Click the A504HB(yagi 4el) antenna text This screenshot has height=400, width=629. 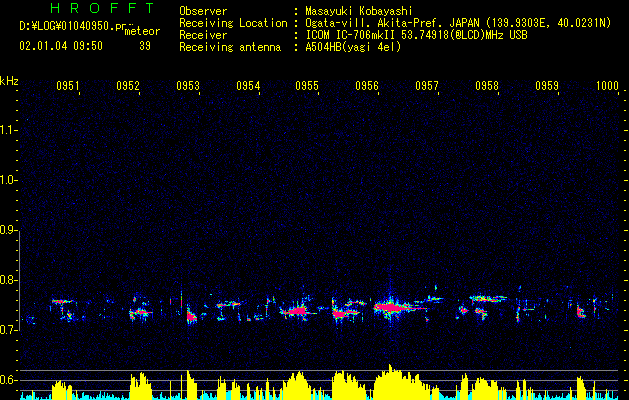353,47
